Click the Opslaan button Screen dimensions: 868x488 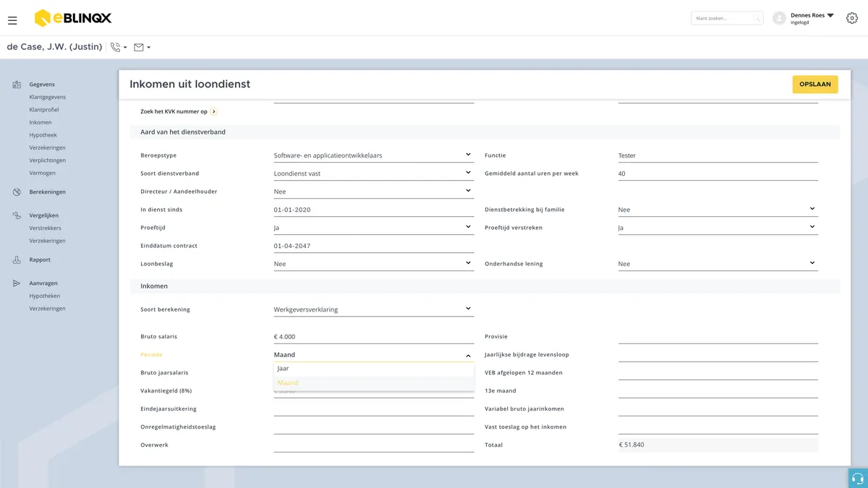[x=815, y=85]
